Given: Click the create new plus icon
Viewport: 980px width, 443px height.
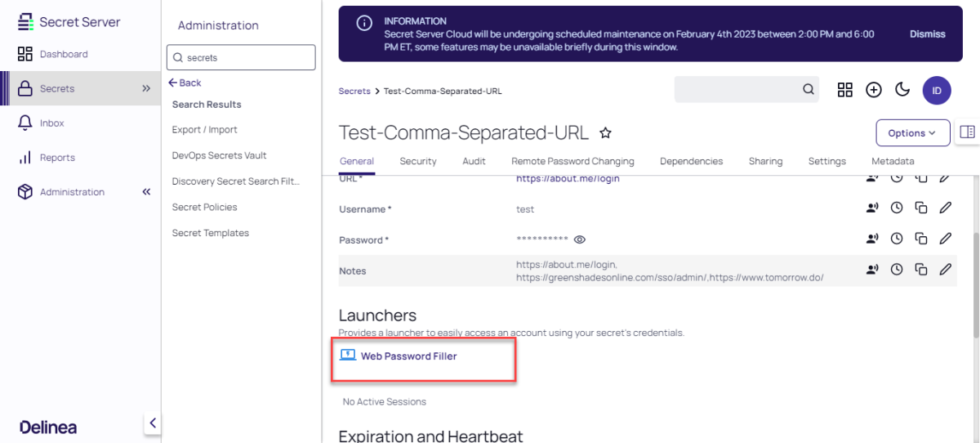Looking at the screenshot, I should click(x=874, y=90).
